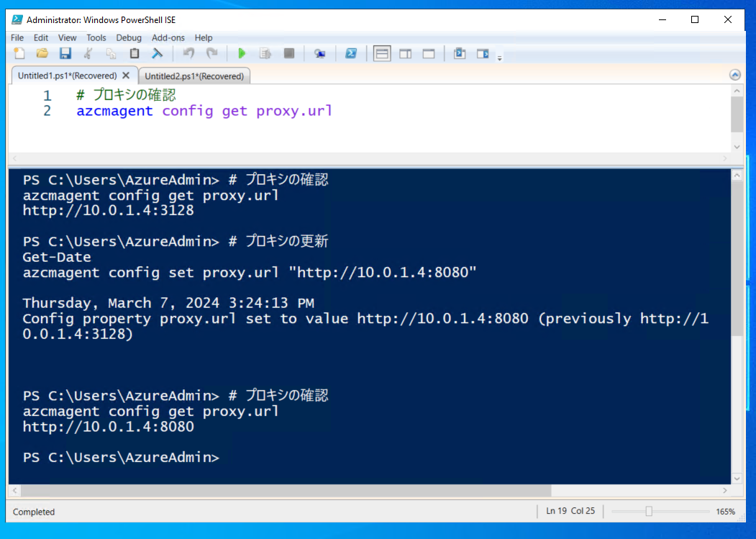This screenshot has width=756, height=539.
Task: Click the Run Selection icon
Action: click(265, 53)
